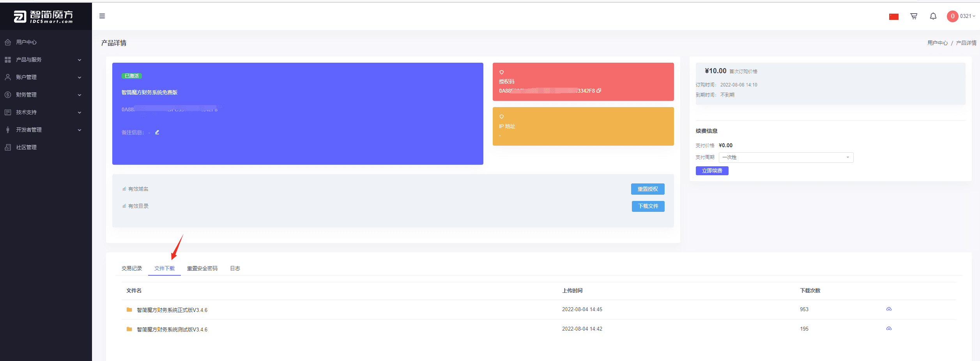Click the 用户中心 home icon in sidebar
The image size is (980, 361).
coord(8,42)
